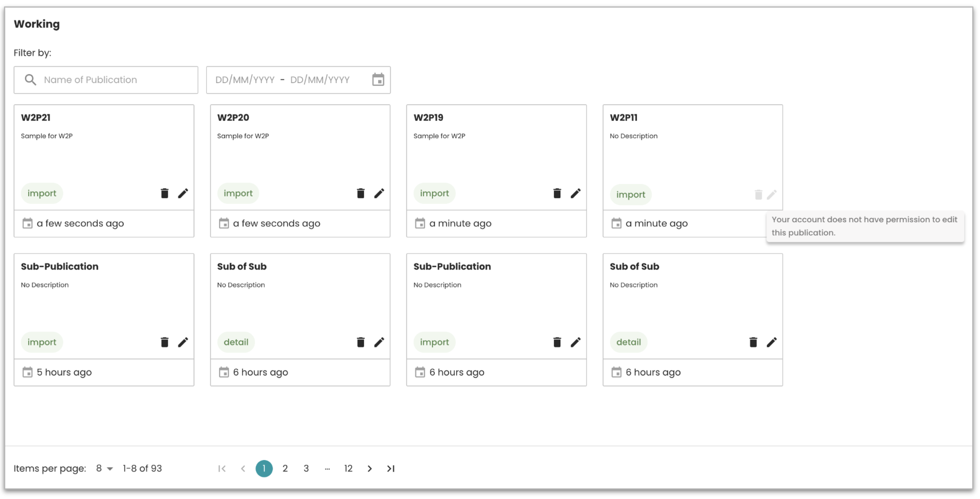
Task: Select page 3 in pagination
Action: tap(306, 469)
